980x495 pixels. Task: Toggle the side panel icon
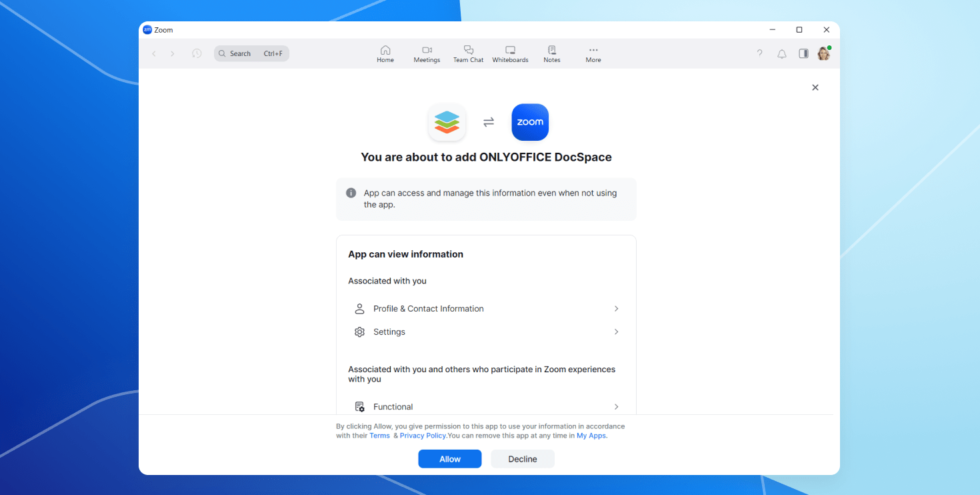pyautogui.click(x=803, y=54)
